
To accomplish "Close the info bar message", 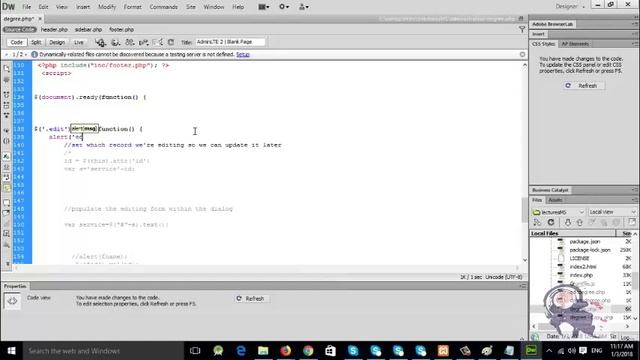I will 522,54.
